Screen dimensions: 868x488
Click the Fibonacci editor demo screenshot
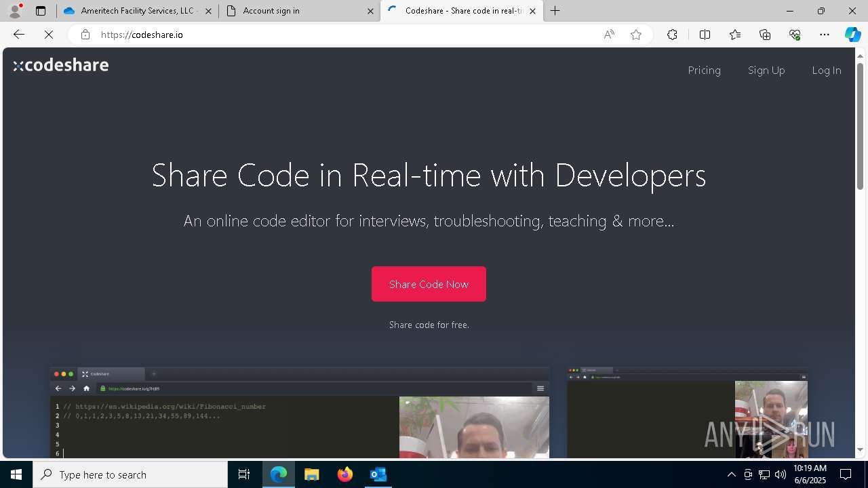299,413
